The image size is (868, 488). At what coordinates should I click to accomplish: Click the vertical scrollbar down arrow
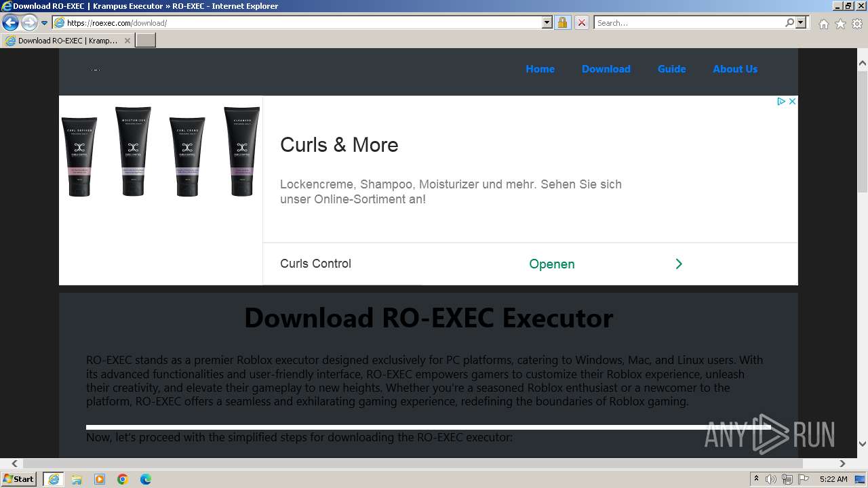pos(863,444)
